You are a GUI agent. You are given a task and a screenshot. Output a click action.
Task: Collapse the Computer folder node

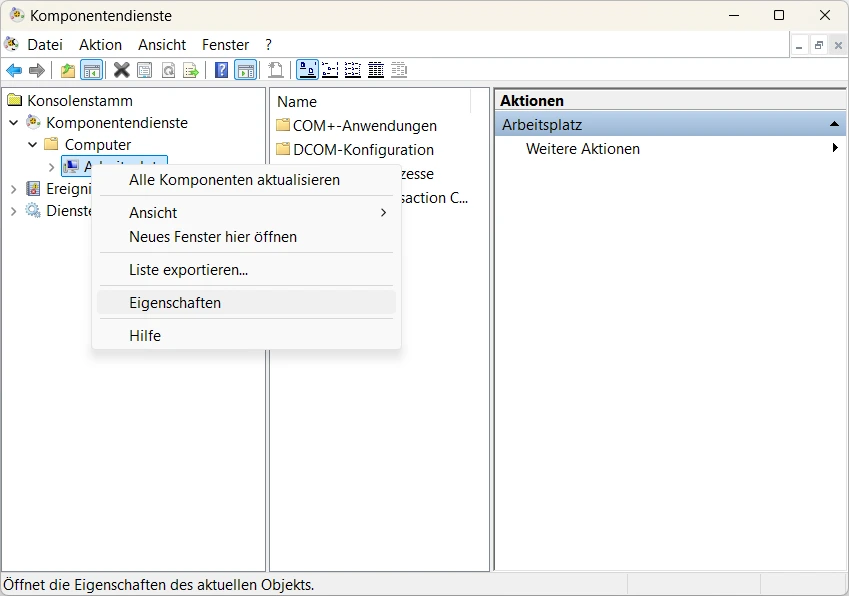click(32, 145)
